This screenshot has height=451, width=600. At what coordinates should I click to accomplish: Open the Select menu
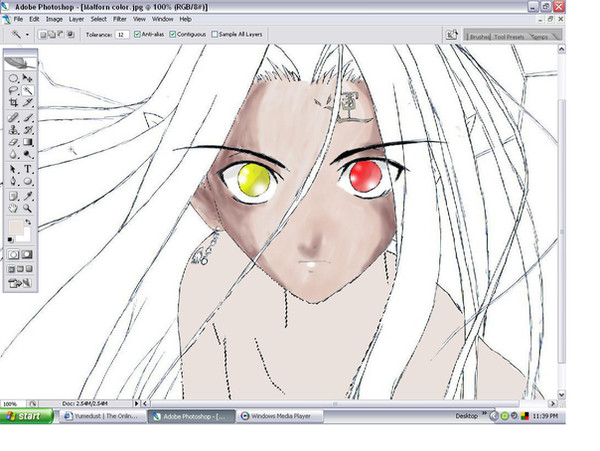(98, 19)
